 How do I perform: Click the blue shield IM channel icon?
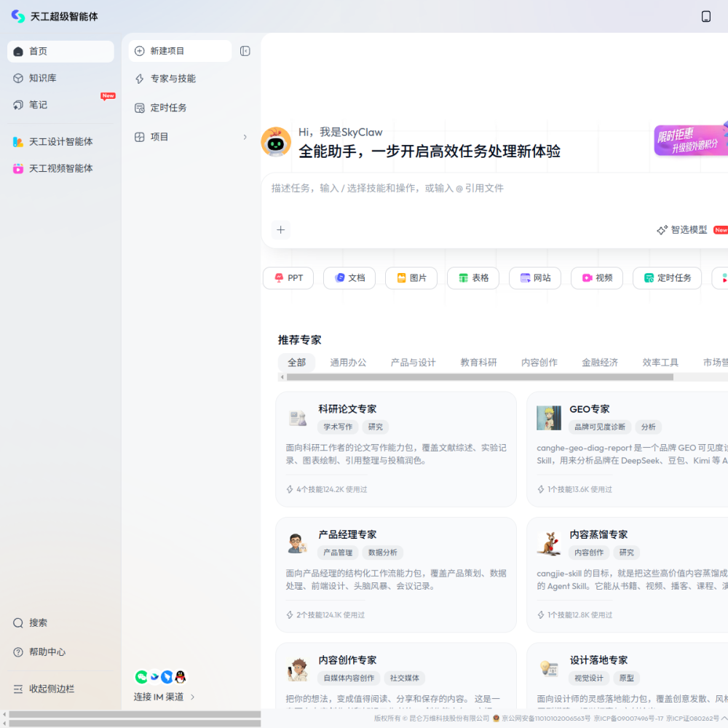(x=167, y=677)
